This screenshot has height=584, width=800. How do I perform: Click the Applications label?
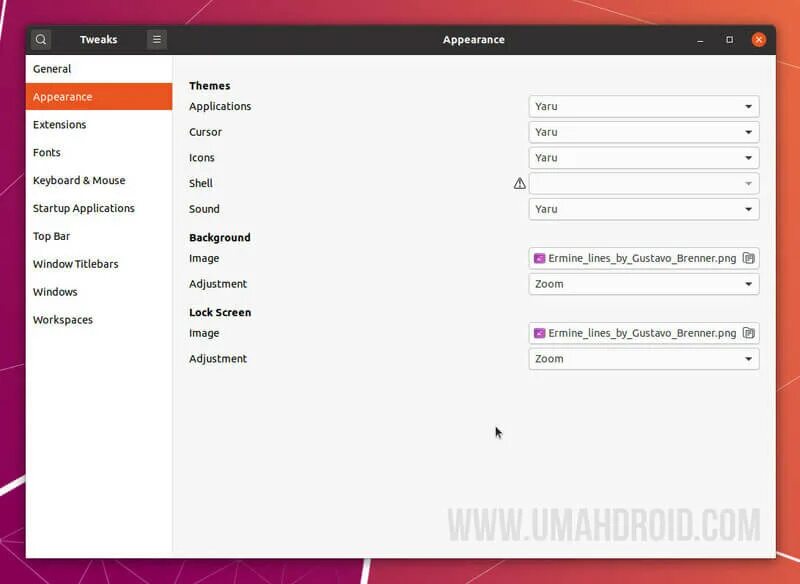[x=220, y=107]
